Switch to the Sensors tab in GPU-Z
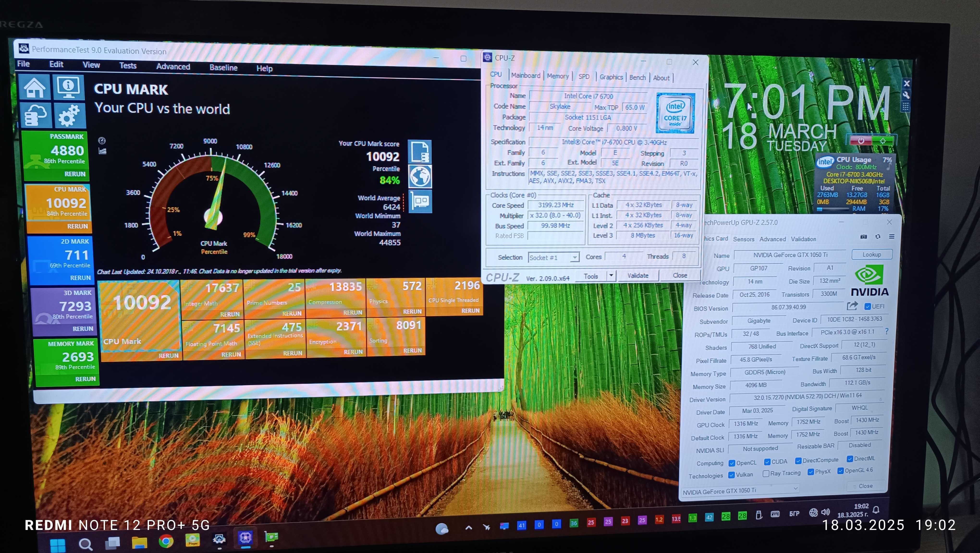 tap(743, 239)
